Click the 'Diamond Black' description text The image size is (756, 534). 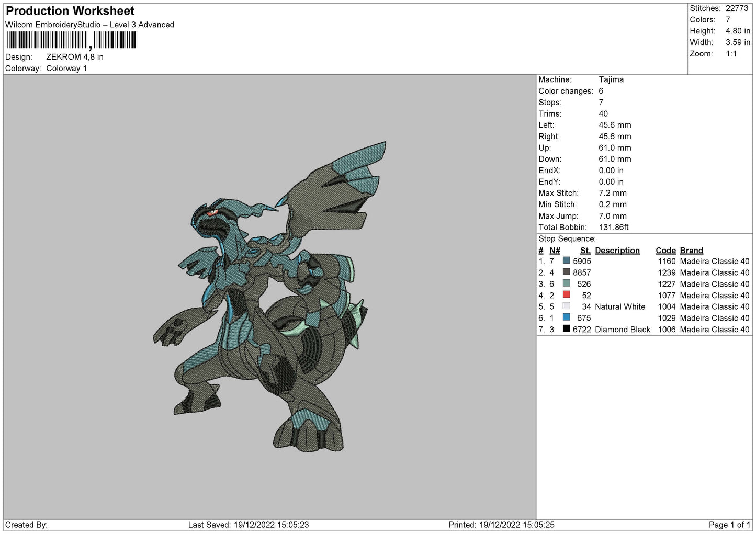[x=623, y=330]
